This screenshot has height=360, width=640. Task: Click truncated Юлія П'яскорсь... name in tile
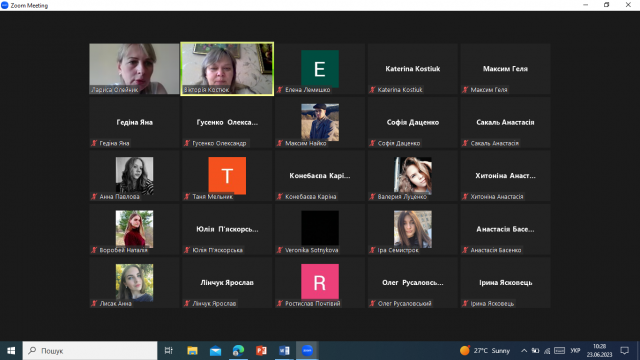pyautogui.click(x=227, y=229)
